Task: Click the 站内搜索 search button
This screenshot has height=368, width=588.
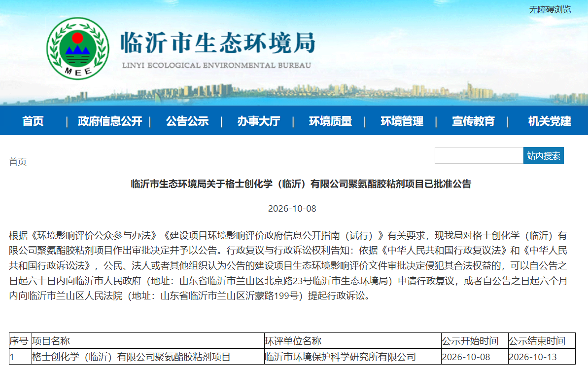Action: pyautogui.click(x=543, y=155)
